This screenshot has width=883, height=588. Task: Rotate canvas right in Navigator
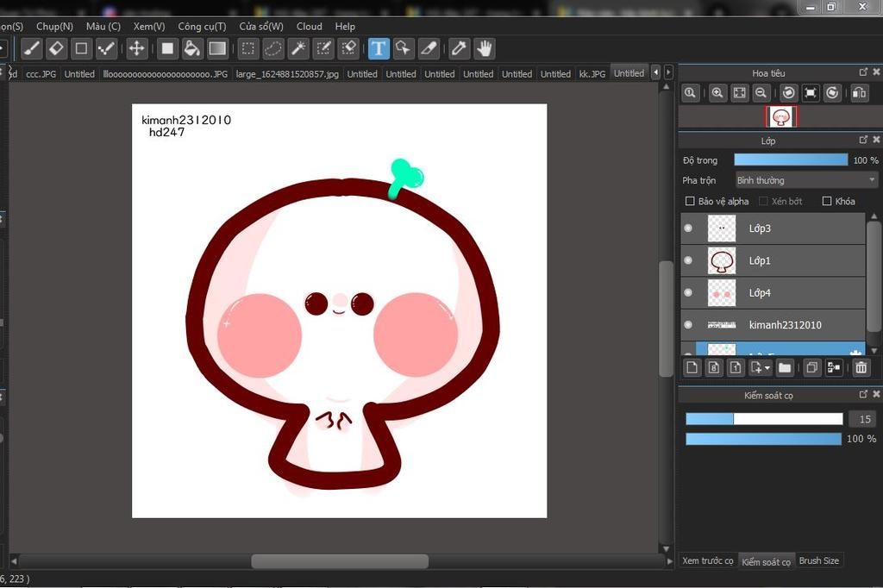click(832, 93)
